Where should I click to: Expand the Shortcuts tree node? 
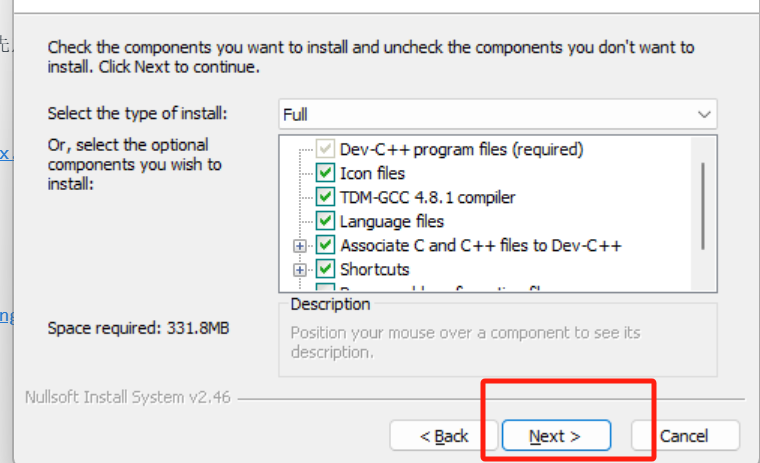[x=299, y=269]
